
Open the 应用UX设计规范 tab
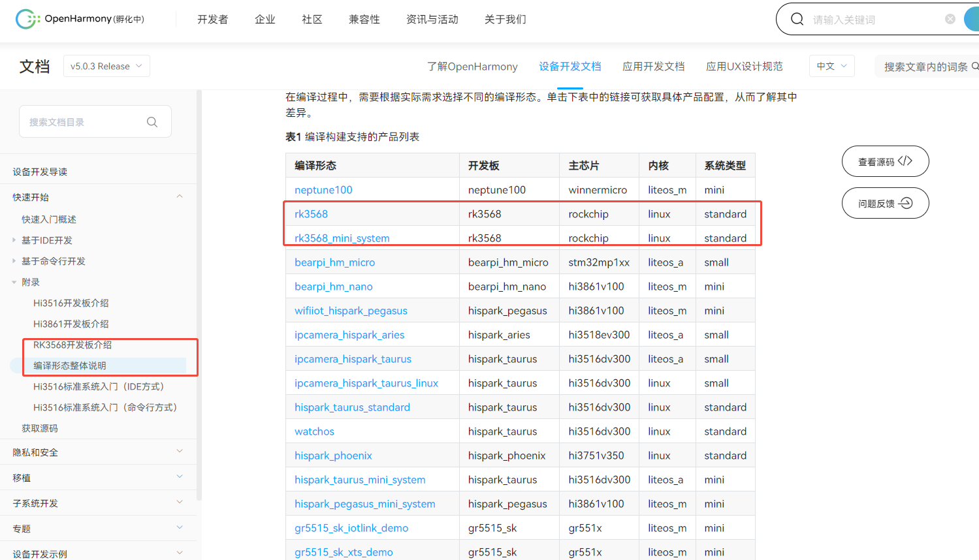745,66
